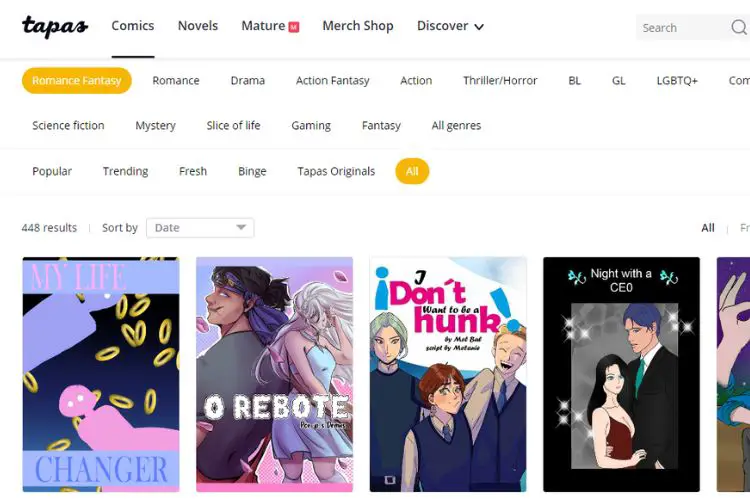Open the Comics tab
The height and width of the screenshot is (499, 750).
coord(132,26)
